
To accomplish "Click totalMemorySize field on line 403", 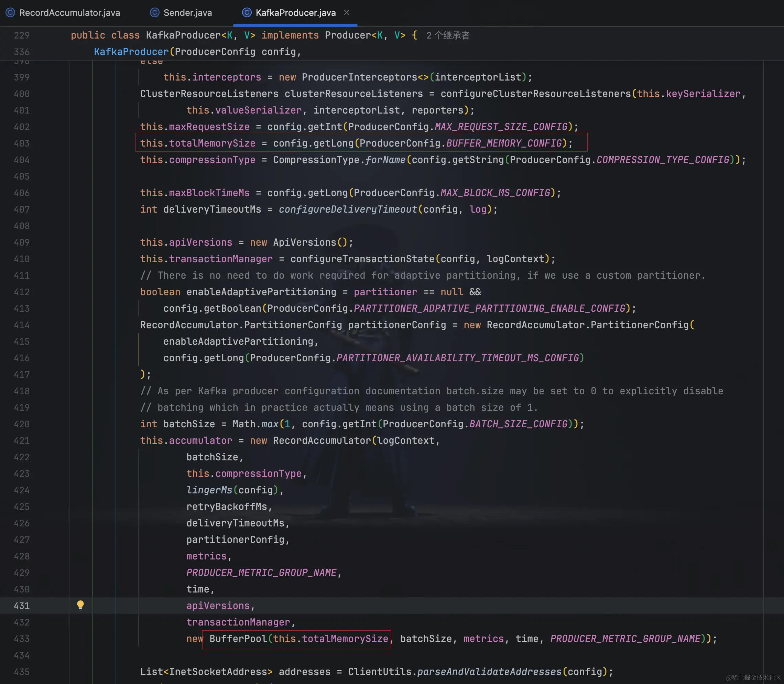I will (x=212, y=143).
